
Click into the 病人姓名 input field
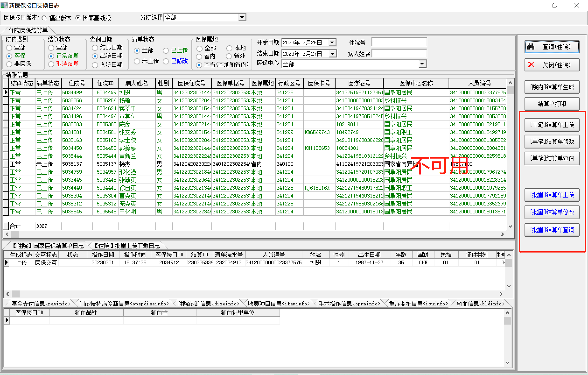pyautogui.click(x=399, y=53)
